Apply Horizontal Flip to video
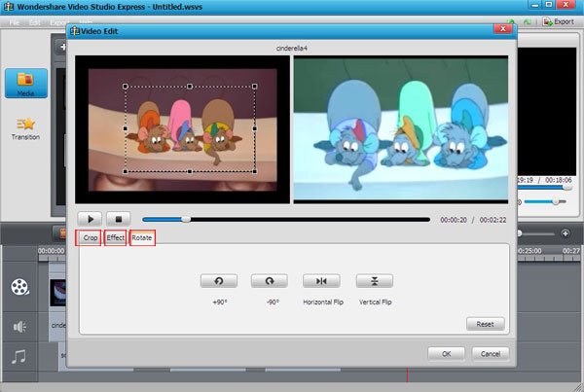584x392 pixels. tap(321, 281)
